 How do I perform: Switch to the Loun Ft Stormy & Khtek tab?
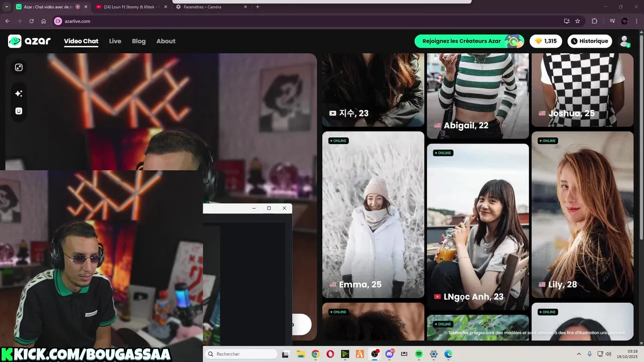(132, 7)
